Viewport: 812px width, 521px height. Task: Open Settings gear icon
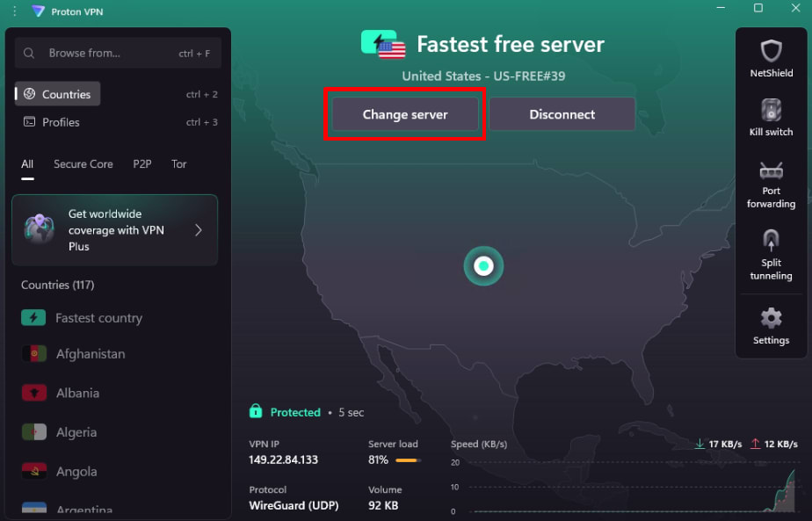pyautogui.click(x=771, y=318)
